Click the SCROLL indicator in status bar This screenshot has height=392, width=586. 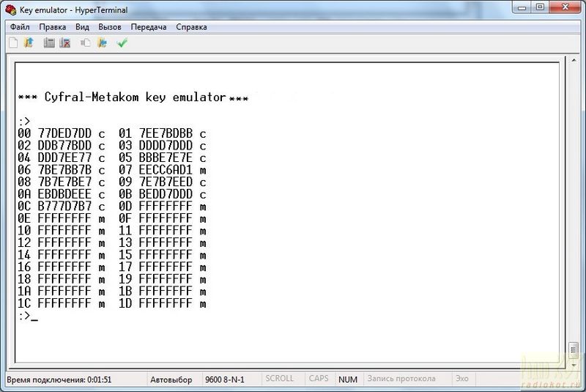coord(280,379)
